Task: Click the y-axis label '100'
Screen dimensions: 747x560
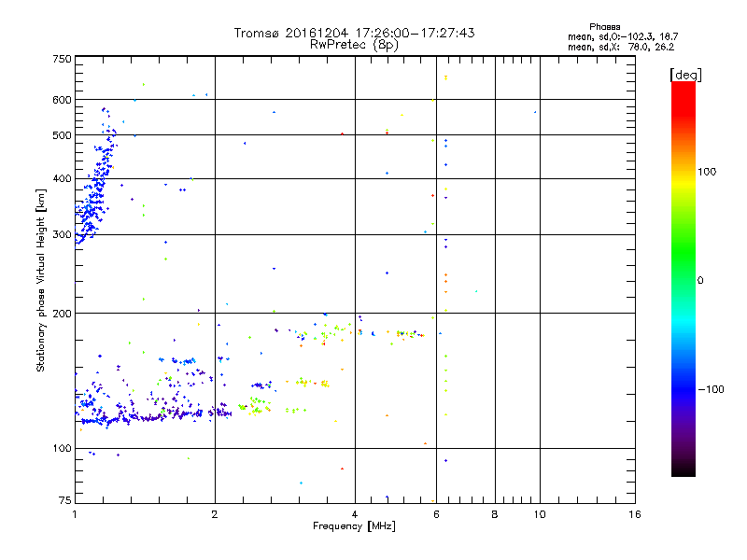Action: (x=62, y=448)
